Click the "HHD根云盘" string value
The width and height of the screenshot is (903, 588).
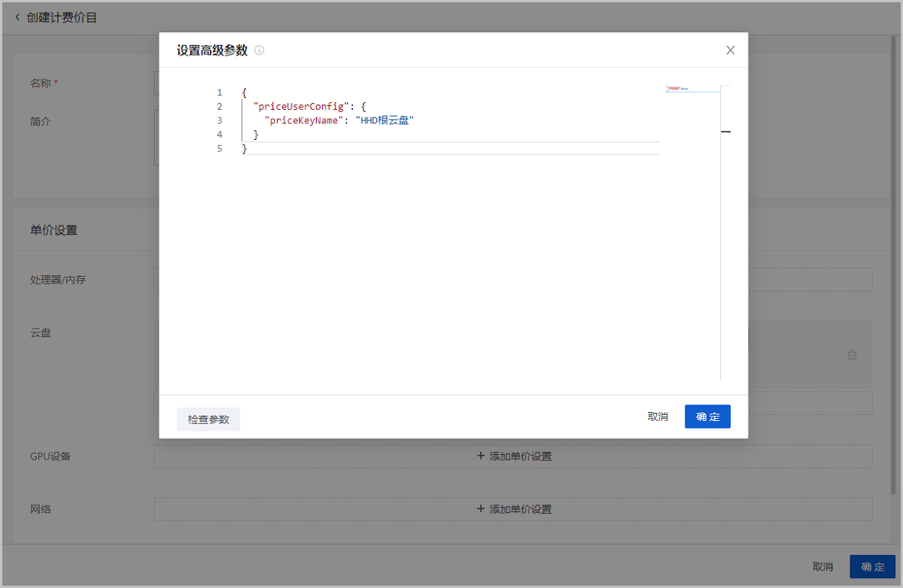coord(385,120)
